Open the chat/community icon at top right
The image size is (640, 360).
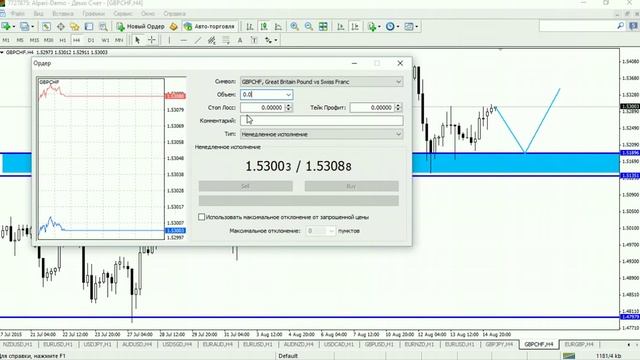pyautogui.click(x=633, y=26)
